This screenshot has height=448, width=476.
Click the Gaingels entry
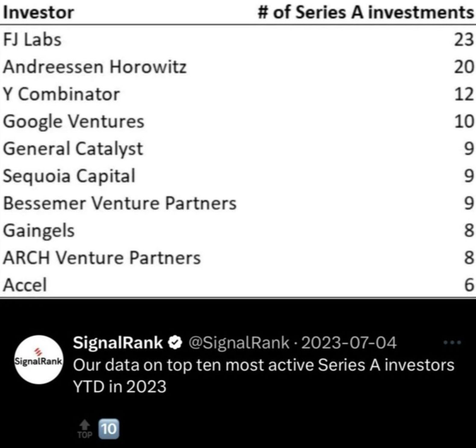click(x=39, y=231)
